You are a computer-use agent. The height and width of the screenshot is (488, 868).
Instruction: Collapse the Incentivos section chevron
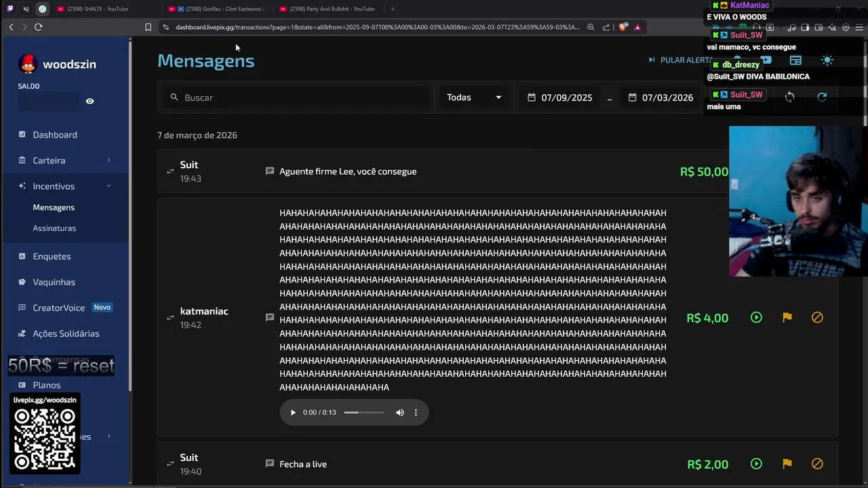click(x=108, y=186)
